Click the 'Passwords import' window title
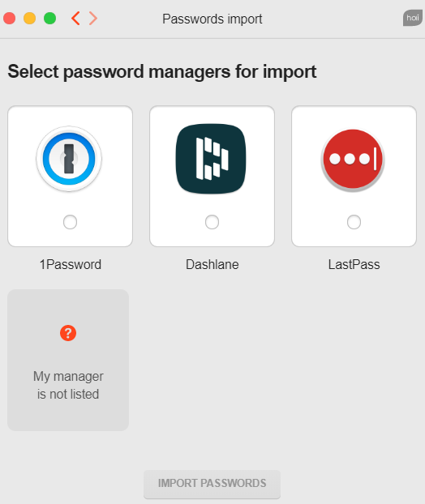 click(212, 19)
